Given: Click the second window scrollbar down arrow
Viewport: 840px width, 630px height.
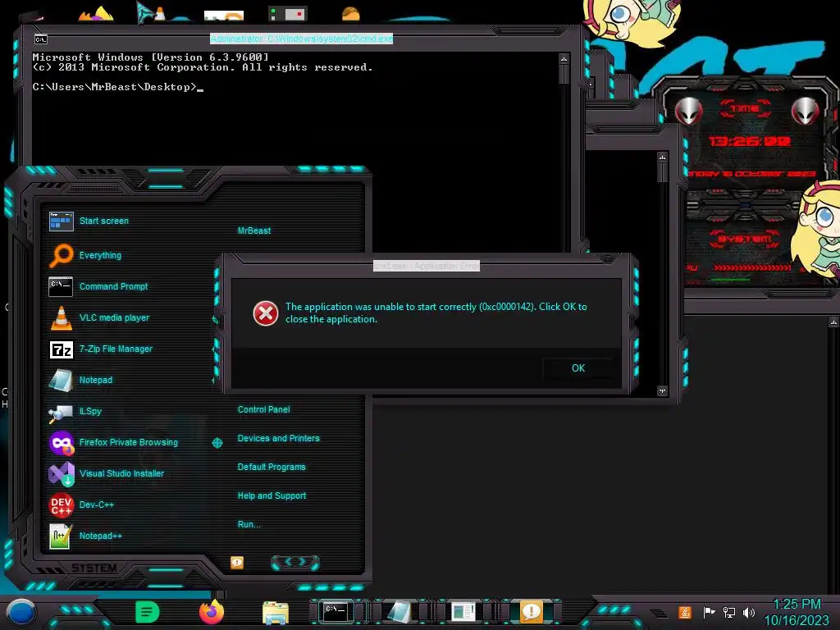Looking at the screenshot, I should [663, 390].
